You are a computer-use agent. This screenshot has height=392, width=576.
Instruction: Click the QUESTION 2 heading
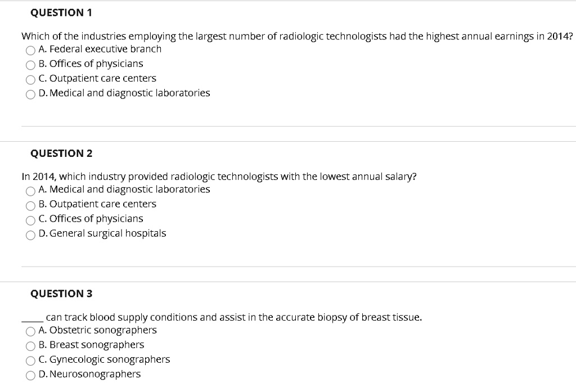pyautogui.click(x=61, y=153)
